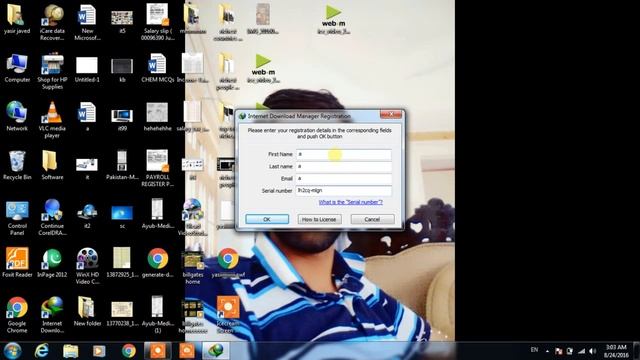Viewport: 640px width, 360px height.
Task: Select the InPage 2012 desktop icon
Action: click(52, 263)
